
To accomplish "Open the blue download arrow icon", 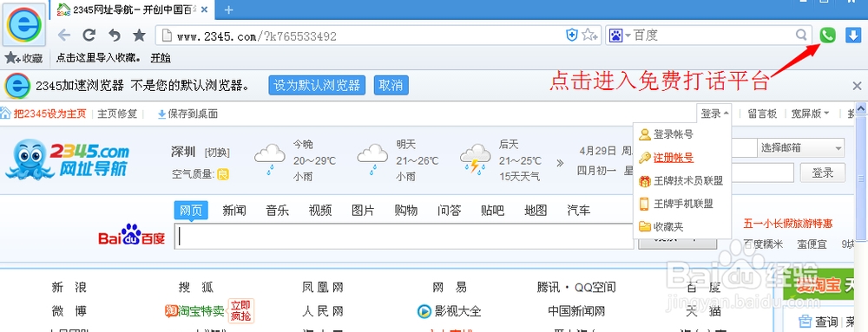I will pos(852,36).
